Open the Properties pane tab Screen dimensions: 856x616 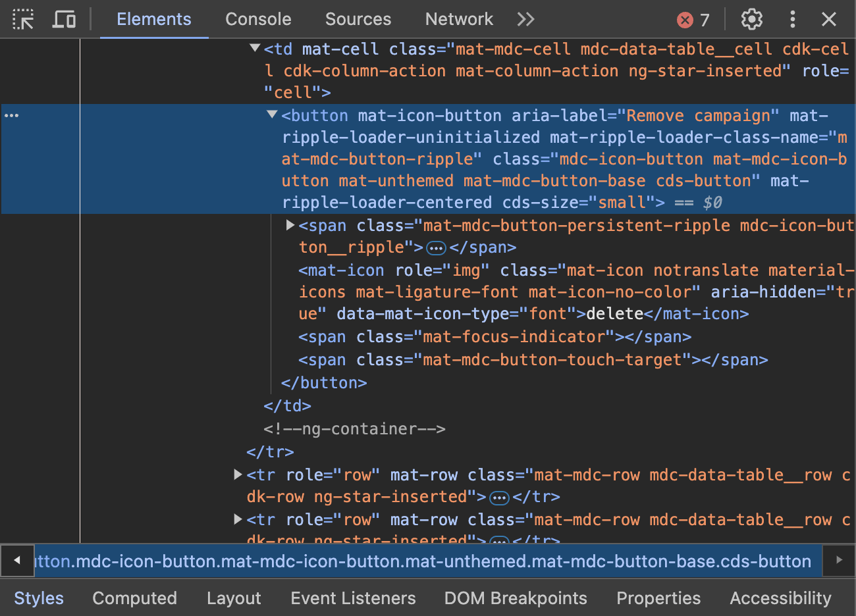658,598
